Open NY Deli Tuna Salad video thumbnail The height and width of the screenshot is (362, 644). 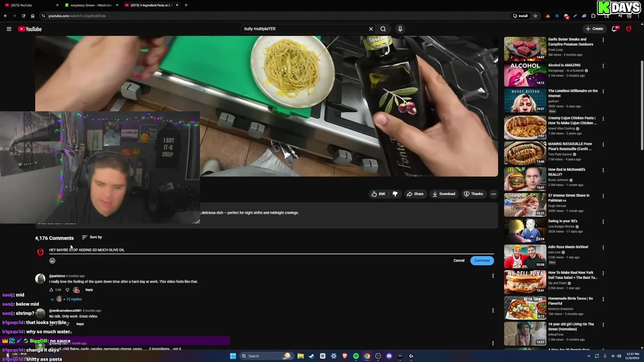525,282
